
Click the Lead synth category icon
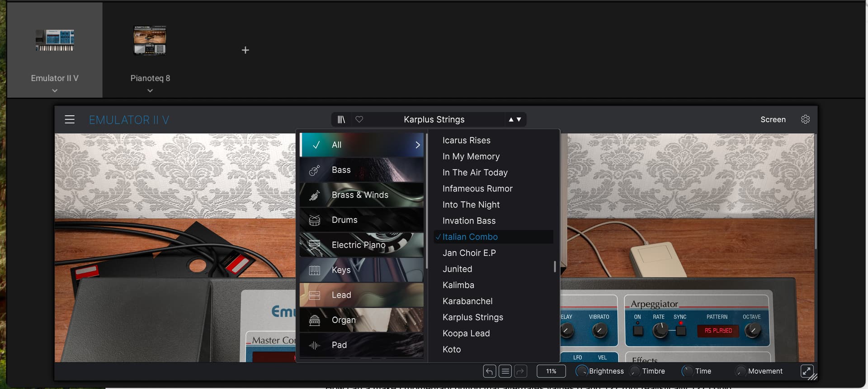click(314, 295)
